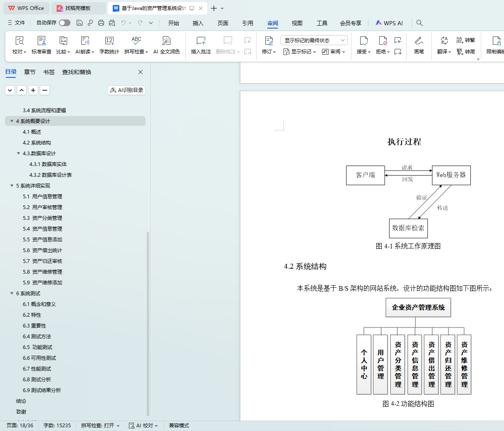Viewport: 504px width, 431px height.
Task: Click the 字数统计 word count icon
Action: [x=109, y=41]
